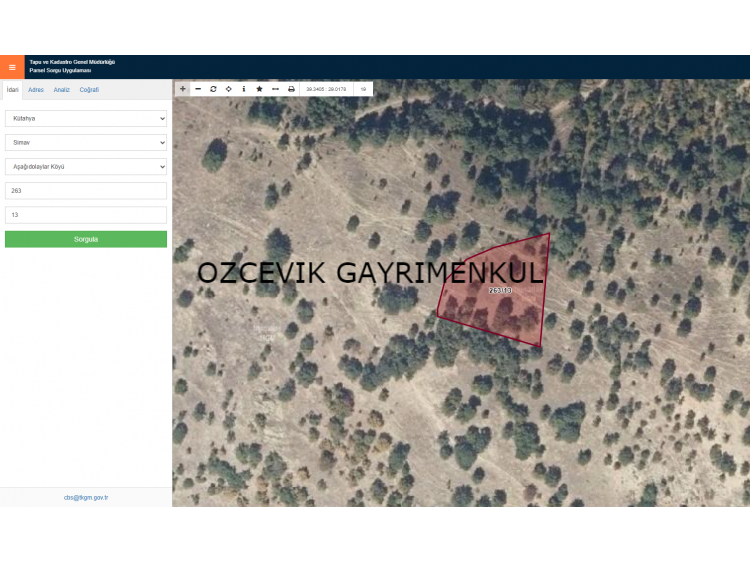The width and height of the screenshot is (750, 562).
Task: Expand the Aşağıdolaylar Köyü neighborhood dropdown
Action: click(86, 167)
